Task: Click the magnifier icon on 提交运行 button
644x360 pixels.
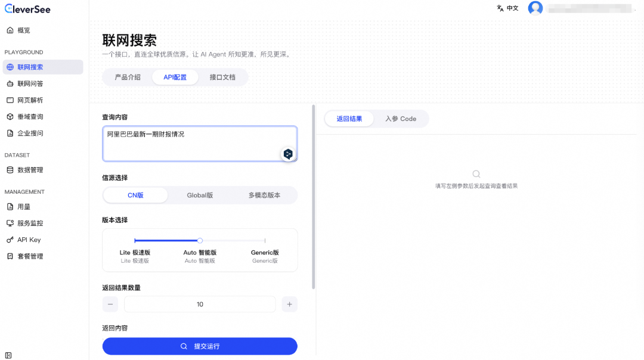Action: point(184,346)
